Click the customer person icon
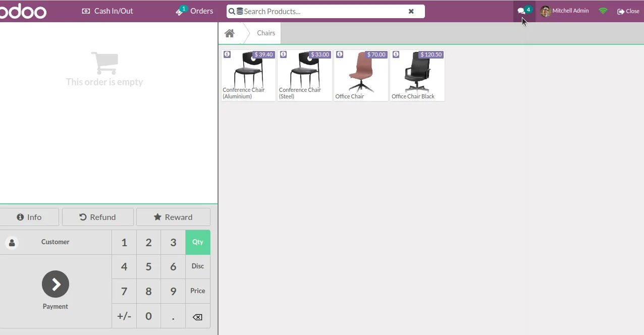The image size is (644, 335). tap(12, 243)
